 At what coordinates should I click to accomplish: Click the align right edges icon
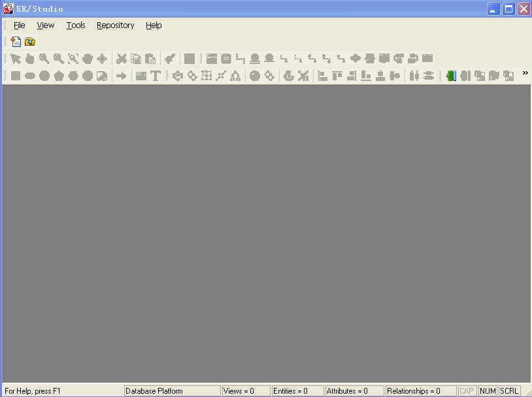[351, 76]
